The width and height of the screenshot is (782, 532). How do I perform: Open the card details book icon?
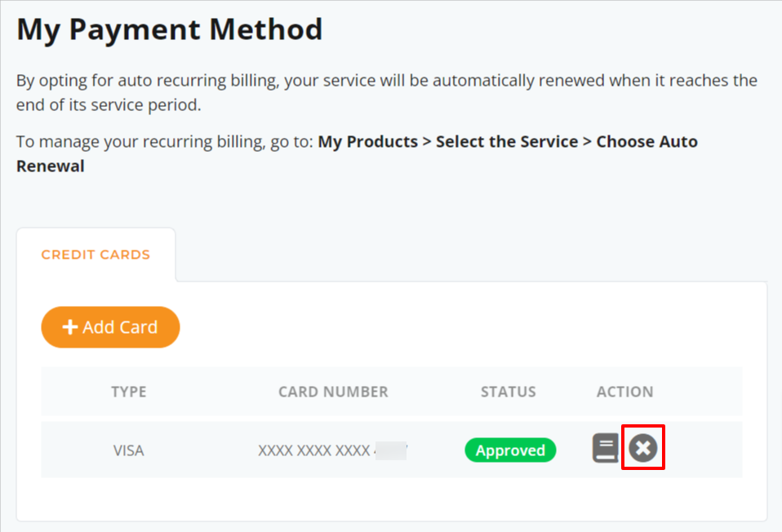point(606,448)
